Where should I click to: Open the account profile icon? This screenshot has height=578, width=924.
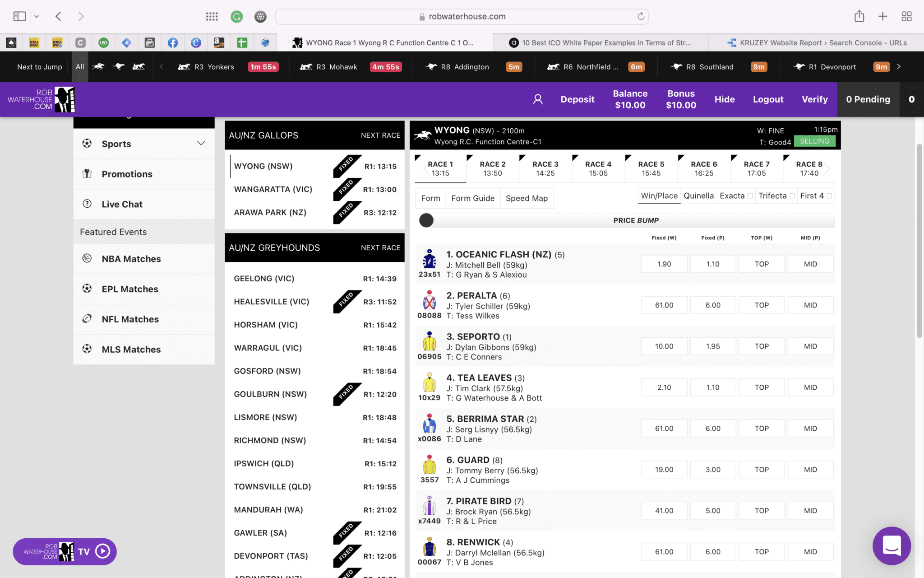point(538,99)
